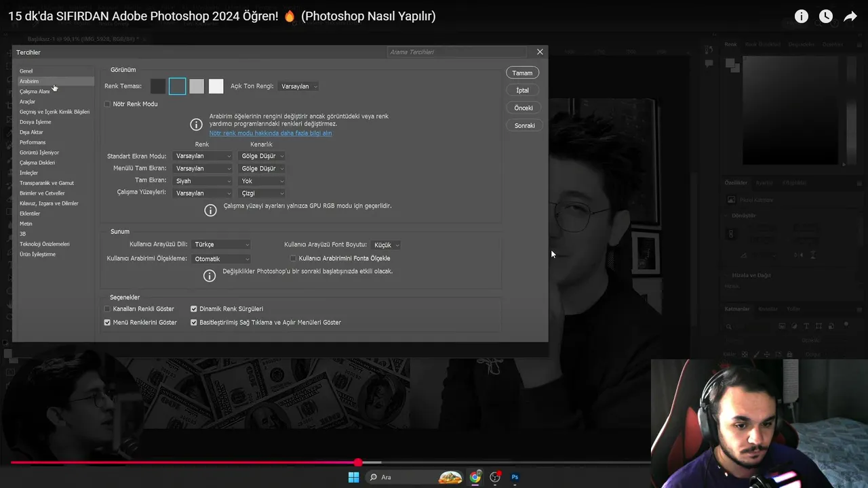Open Kullanıcı Arabirimi Ölçekleme Otomatik dropdown
This screenshot has height=488, width=868.
[x=222, y=259]
